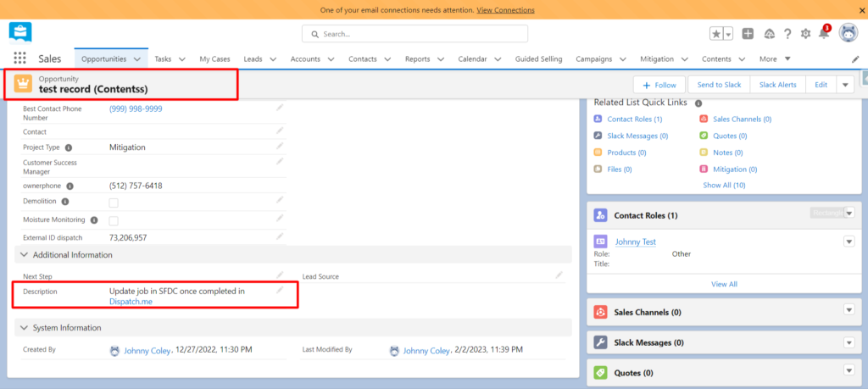Open the Setup gear icon
This screenshot has width=868, height=389.
(x=805, y=34)
